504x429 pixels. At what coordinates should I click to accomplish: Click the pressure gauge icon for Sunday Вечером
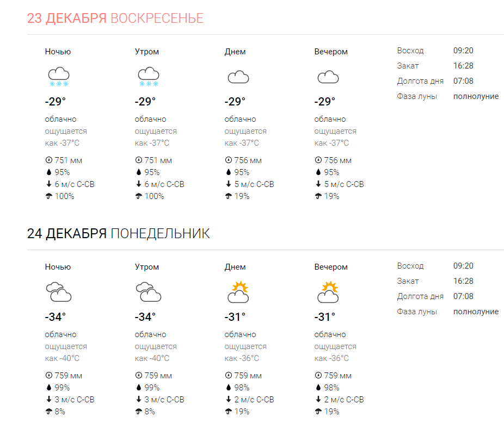point(318,160)
